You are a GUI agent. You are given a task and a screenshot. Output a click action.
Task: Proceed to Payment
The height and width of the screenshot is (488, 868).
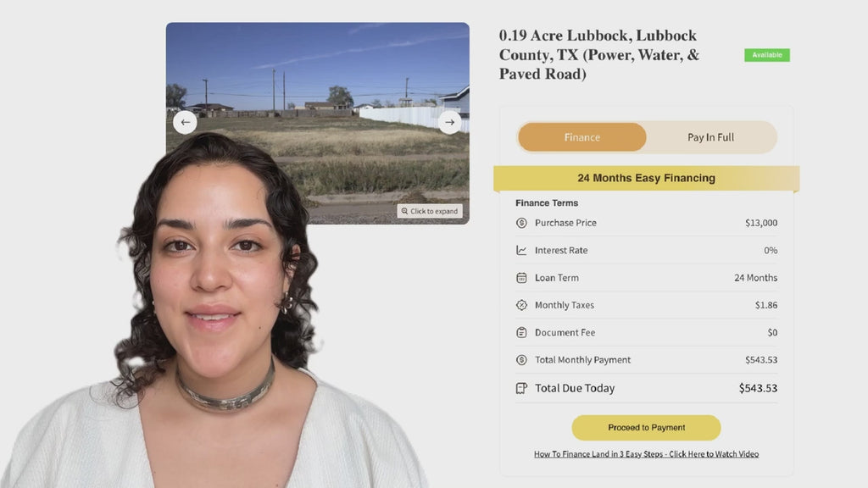click(x=646, y=428)
